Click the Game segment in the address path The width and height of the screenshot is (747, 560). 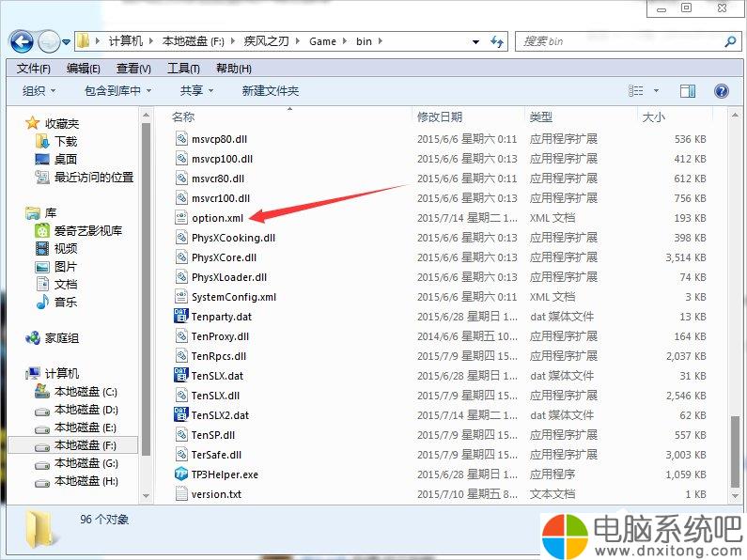322,41
